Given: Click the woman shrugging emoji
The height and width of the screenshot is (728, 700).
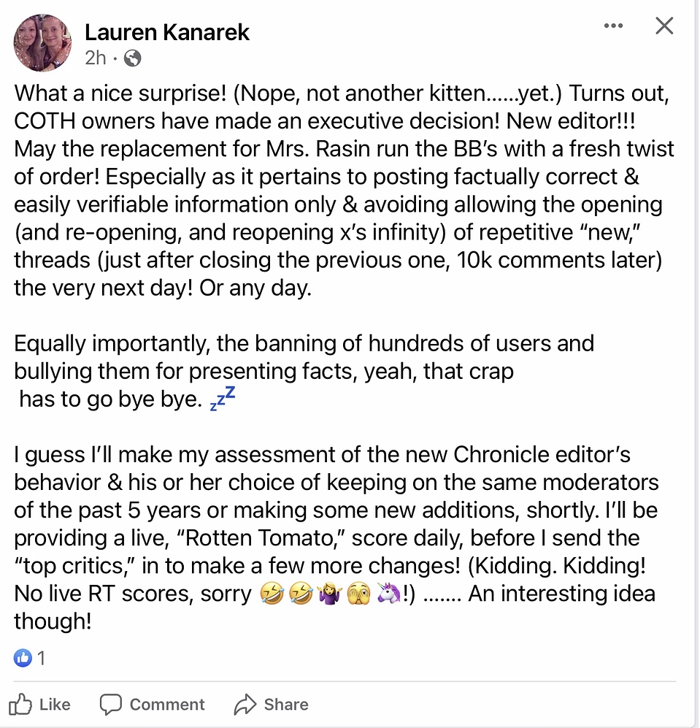Looking at the screenshot, I should coord(330,594).
